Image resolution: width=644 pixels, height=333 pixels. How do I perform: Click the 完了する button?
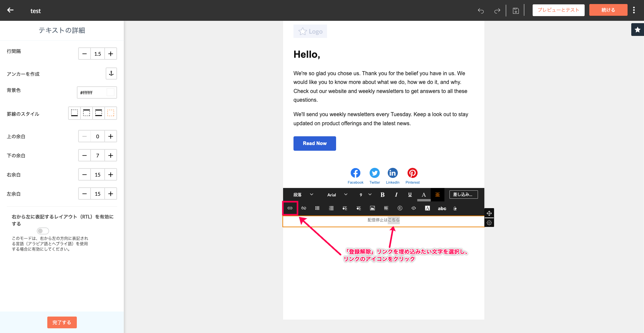[x=62, y=322]
